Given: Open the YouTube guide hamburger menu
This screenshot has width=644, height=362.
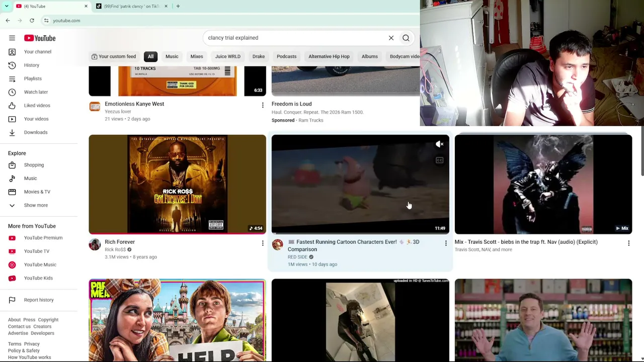Looking at the screenshot, I should tap(12, 38).
